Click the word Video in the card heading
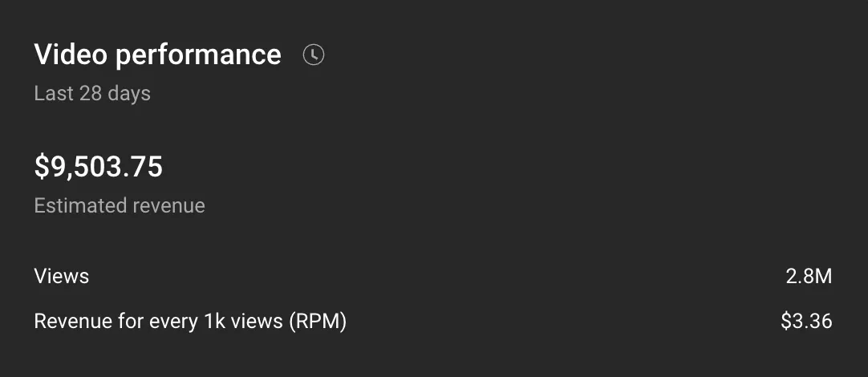The width and height of the screenshot is (868, 377). [71, 55]
